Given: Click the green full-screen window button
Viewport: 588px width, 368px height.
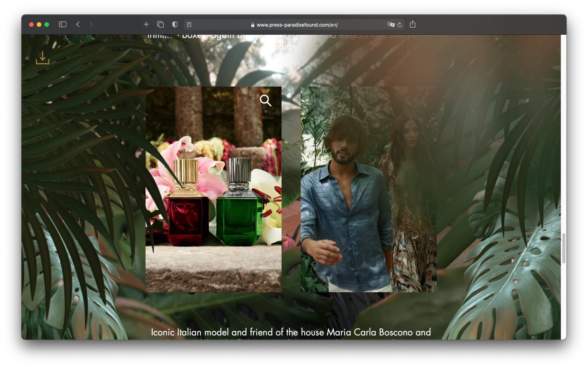Looking at the screenshot, I should point(47,24).
